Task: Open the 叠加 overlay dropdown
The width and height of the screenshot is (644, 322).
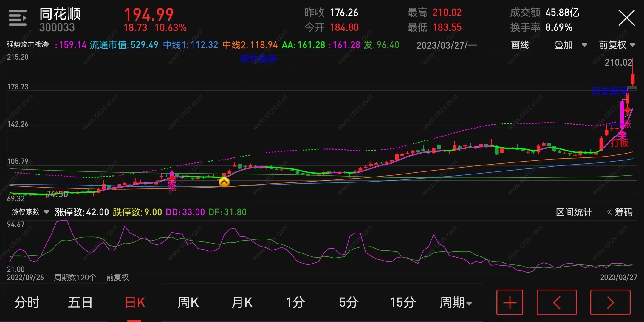Action: [x=570, y=45]
